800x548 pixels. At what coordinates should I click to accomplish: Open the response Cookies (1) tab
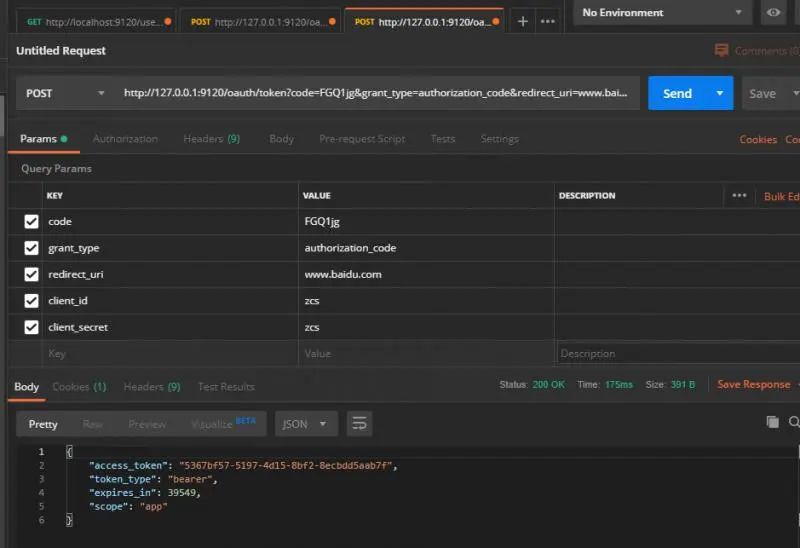coord(79,387)
